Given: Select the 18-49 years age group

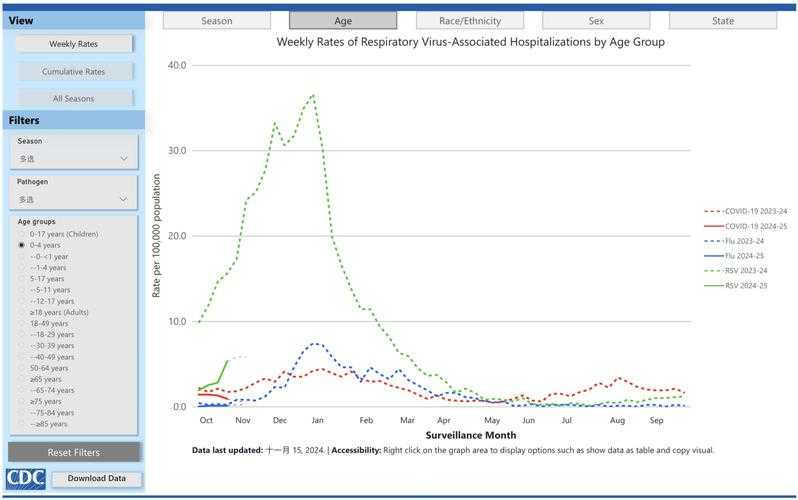Looking at the screenshot, I should [22, 324].
